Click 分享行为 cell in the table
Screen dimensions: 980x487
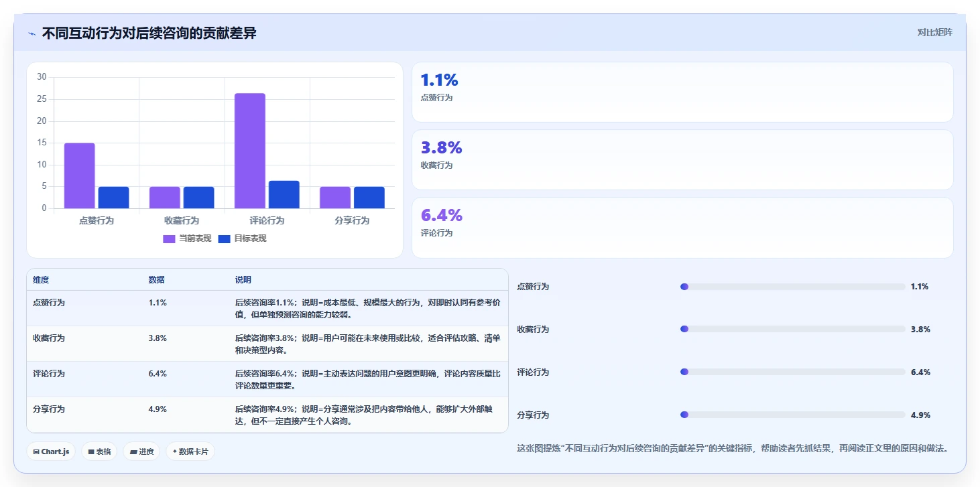click(x=49, y=409)
